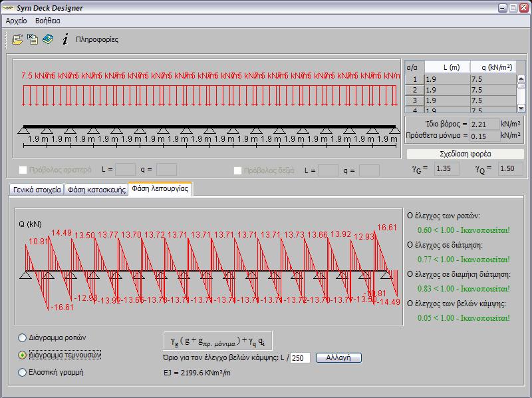Click the 'Ο έλεγχος σε διαμήκη διάτμηση:' label
The height and width of the screenshot is (398, 532).
459,274
